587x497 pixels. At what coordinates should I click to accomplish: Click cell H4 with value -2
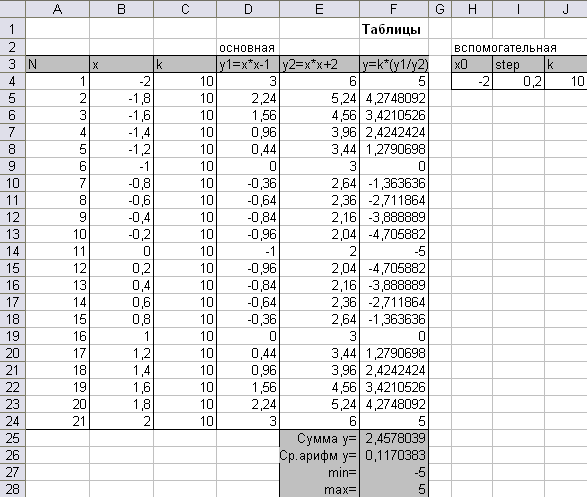pyautogui.click(x=472, y=81)
